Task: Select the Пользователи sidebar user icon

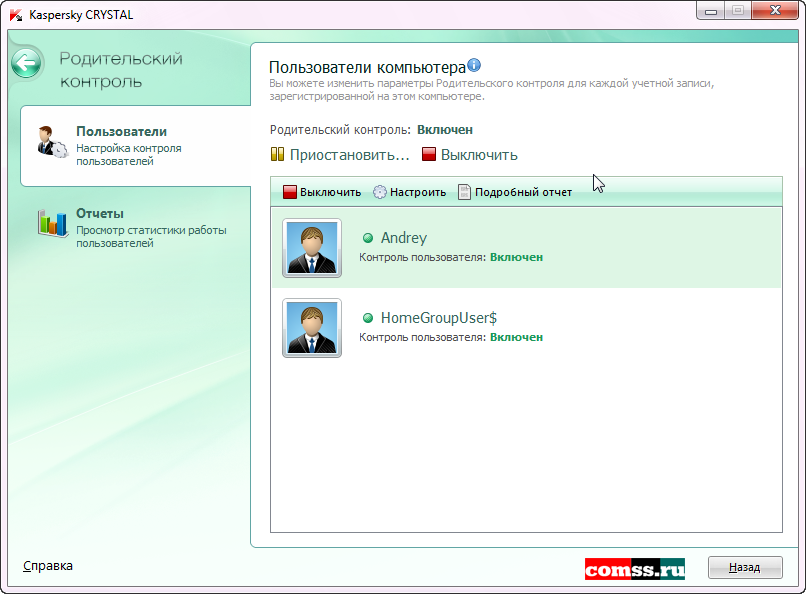Action: pyautogui.click(x=52, y=142)
